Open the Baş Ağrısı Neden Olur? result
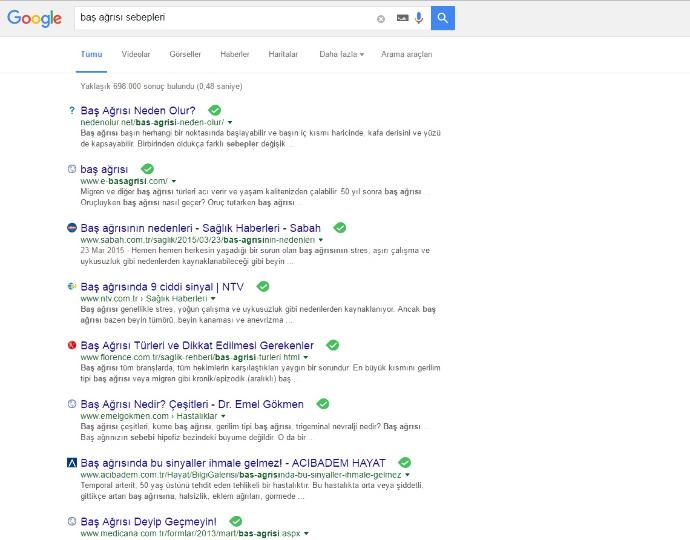 click(138, 110)
